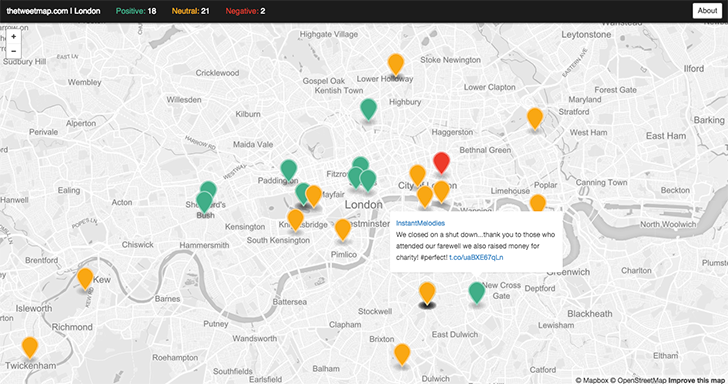Image resolution: width=728 pixels, height=384 pixels.
Task: Click the Stoke Newington map label
Action: tap(450, 60)
